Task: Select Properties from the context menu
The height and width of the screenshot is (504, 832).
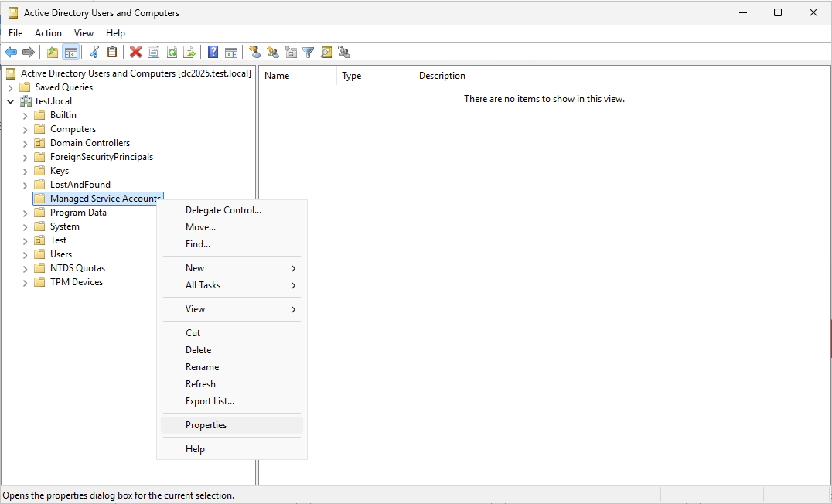Action: pos(206,425)
